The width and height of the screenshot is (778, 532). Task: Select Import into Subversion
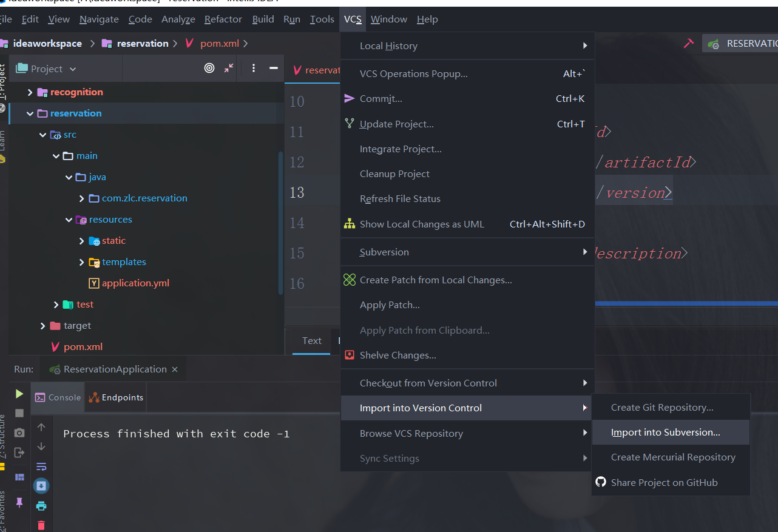[671, 433]
